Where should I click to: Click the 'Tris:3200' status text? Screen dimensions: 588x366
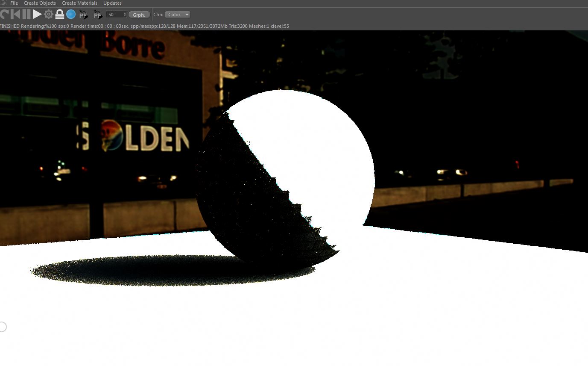point(238,26)
